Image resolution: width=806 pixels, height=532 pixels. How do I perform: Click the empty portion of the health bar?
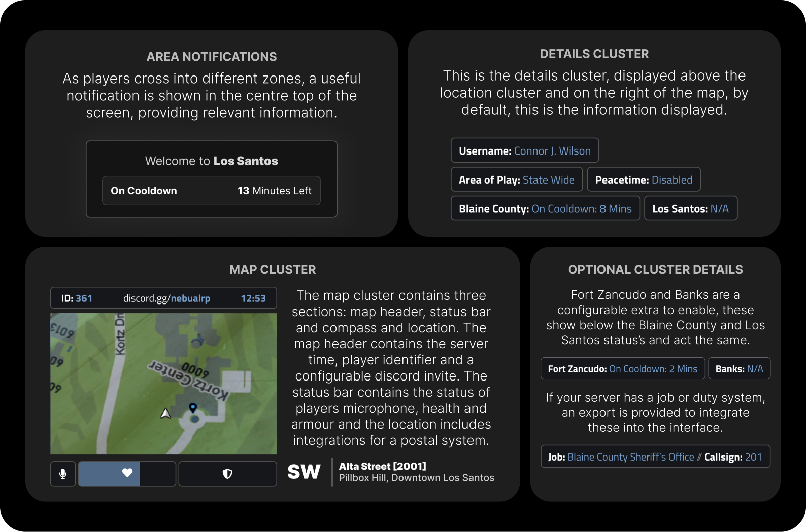point(158,474)
